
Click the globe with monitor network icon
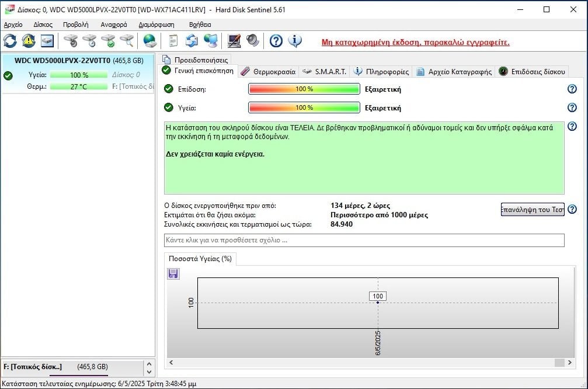click(x=211, y=41)
